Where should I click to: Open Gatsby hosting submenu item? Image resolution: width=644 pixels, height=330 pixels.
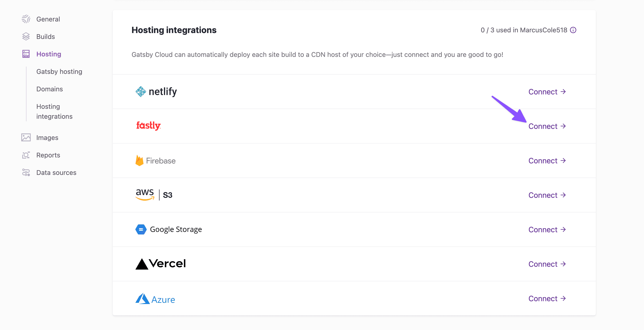coord(59,72)
